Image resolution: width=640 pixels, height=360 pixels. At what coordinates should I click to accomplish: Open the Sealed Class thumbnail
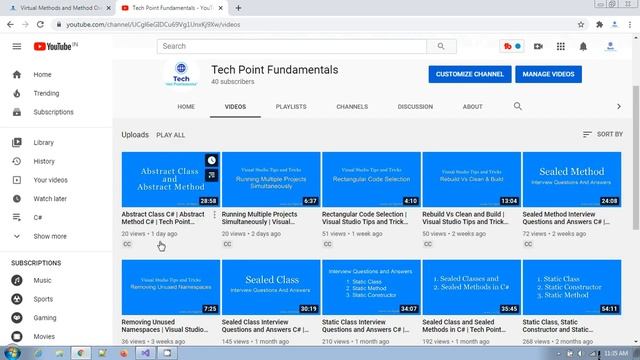pyautogui.click(x=271, y=287)
